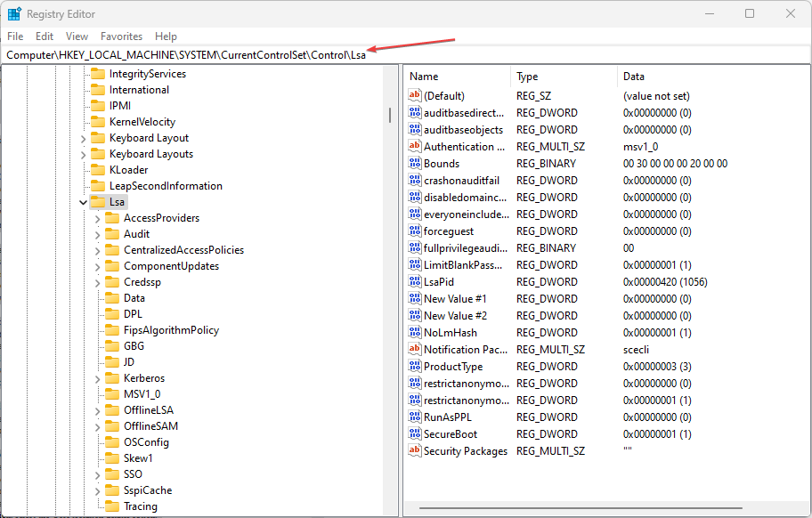Image resolution: width=812 pixels, height=518 pixels.
Task: Select the (Default) string value icon
Action: click(414, 95)
